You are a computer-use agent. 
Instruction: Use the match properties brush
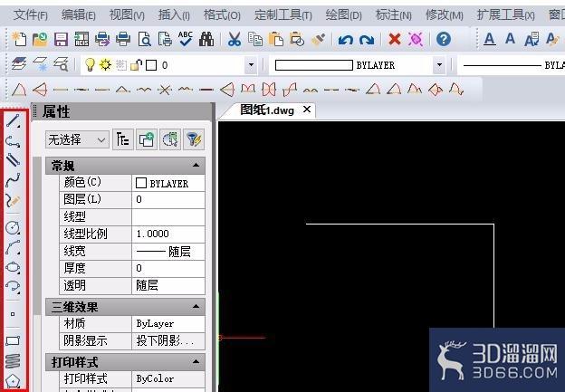click(x=318, y=39)
